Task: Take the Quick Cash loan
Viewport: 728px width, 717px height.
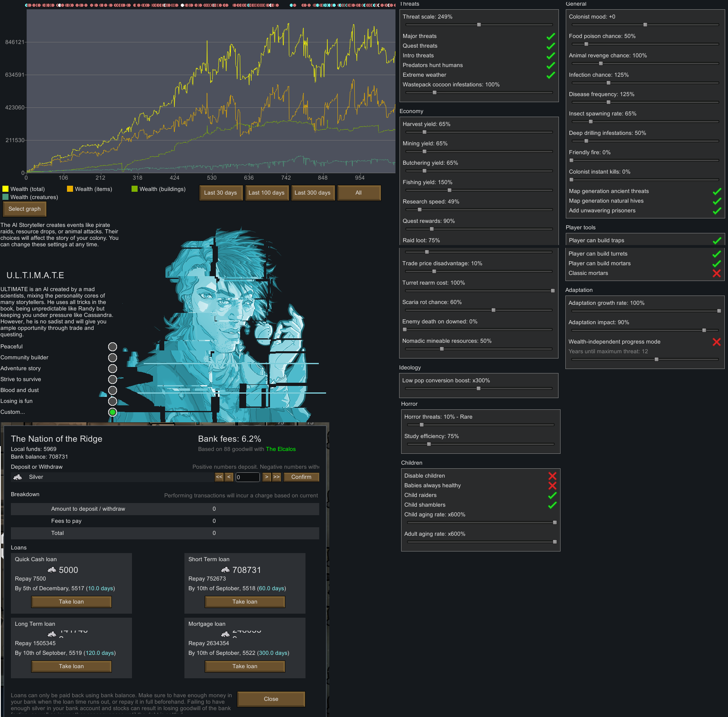Action: (x=71, y=602)
